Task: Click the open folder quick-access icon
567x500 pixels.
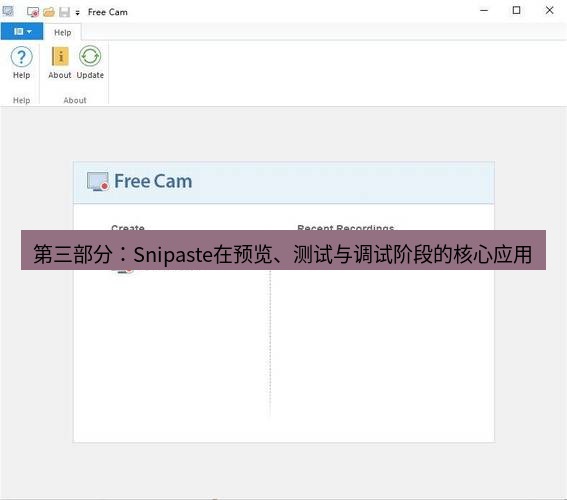Action: (49, 12)
